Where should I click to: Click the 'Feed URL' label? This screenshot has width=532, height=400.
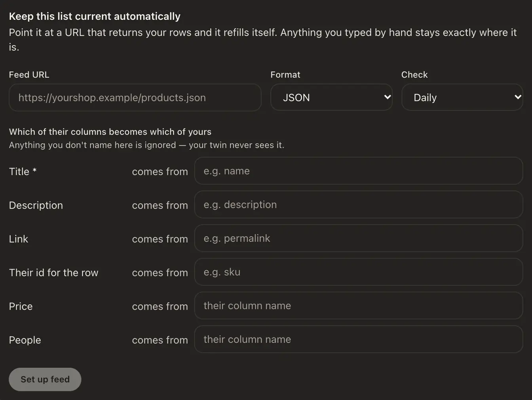coord(29,75)
